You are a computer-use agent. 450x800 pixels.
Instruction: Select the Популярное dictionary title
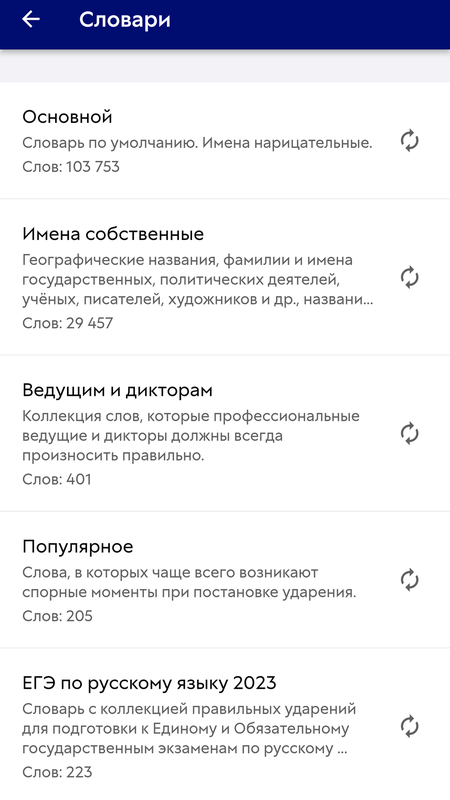tap(78, 546)
